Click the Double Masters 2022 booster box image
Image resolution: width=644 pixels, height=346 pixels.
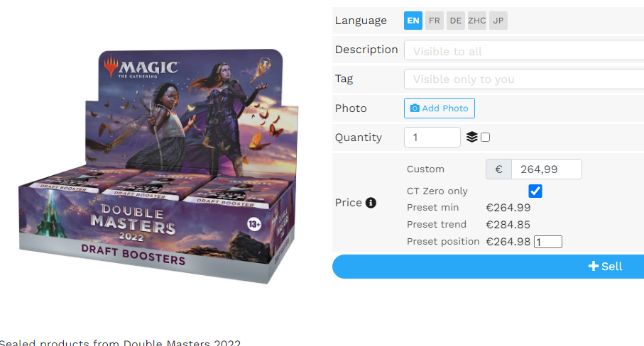[158, 166]
